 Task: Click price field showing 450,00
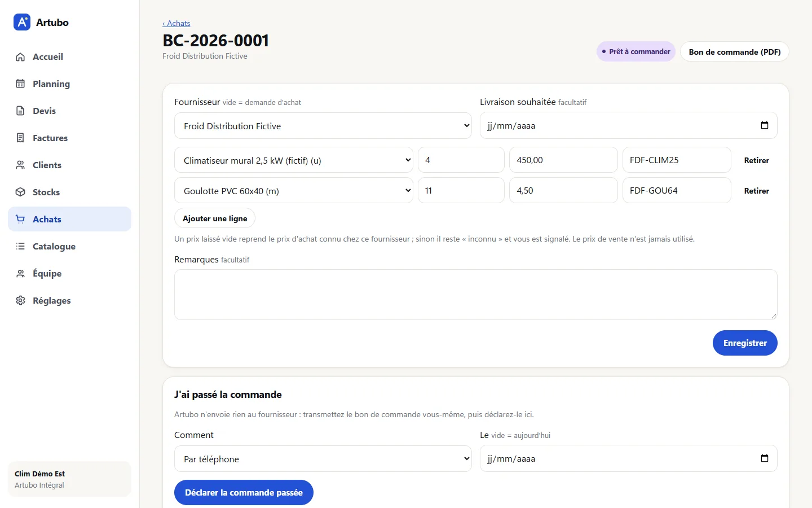(563, 160)
